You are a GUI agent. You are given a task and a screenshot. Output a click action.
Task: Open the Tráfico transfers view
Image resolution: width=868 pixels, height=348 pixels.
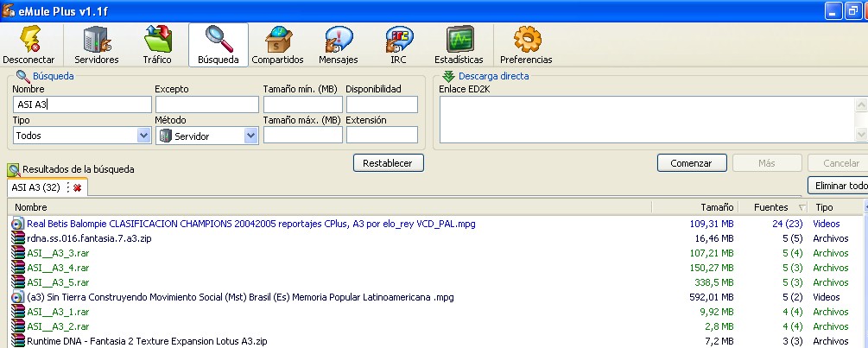coord(158,45)
